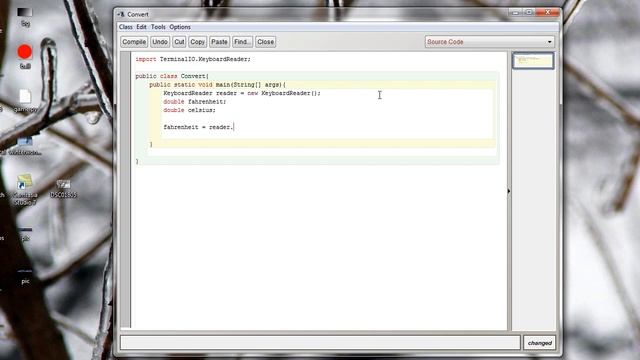Close the Convert window with X
640x360 pixels.
point(547,13)
